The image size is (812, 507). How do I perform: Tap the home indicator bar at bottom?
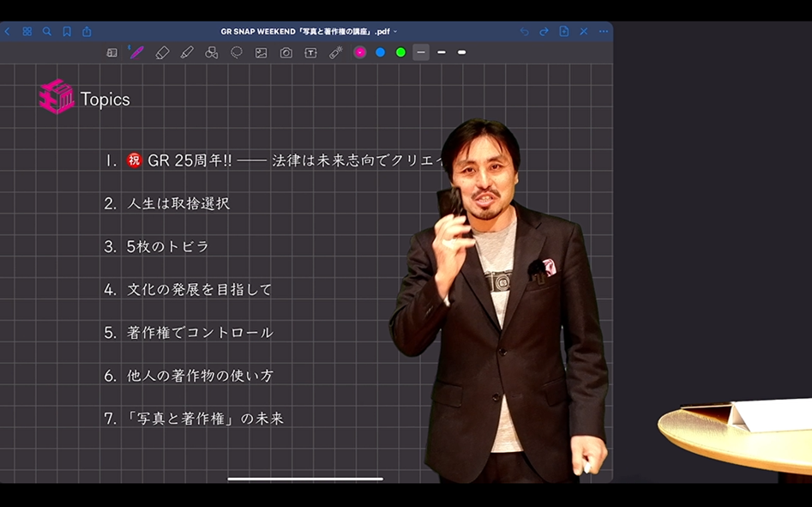coord(305,479)
